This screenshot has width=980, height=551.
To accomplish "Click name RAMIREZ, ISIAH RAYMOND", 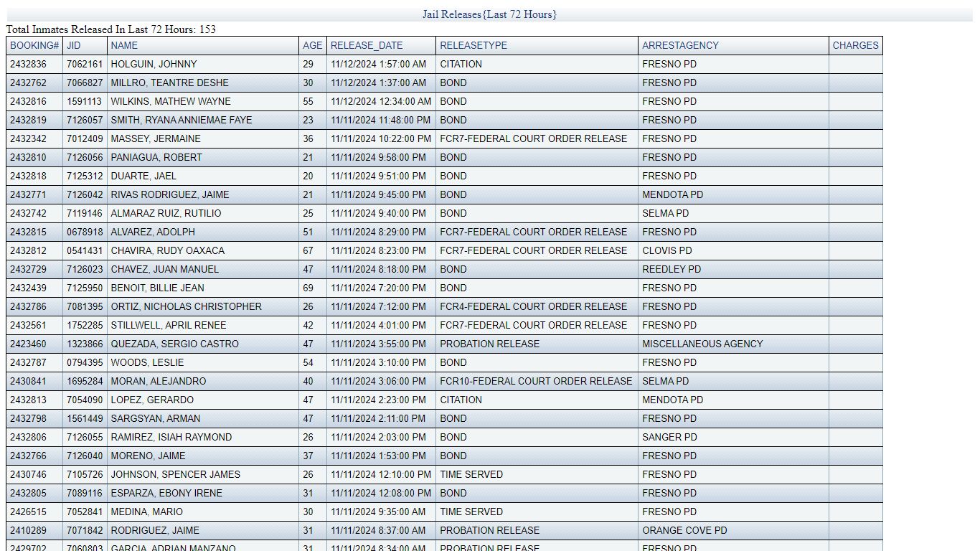I will click(171, 437).
